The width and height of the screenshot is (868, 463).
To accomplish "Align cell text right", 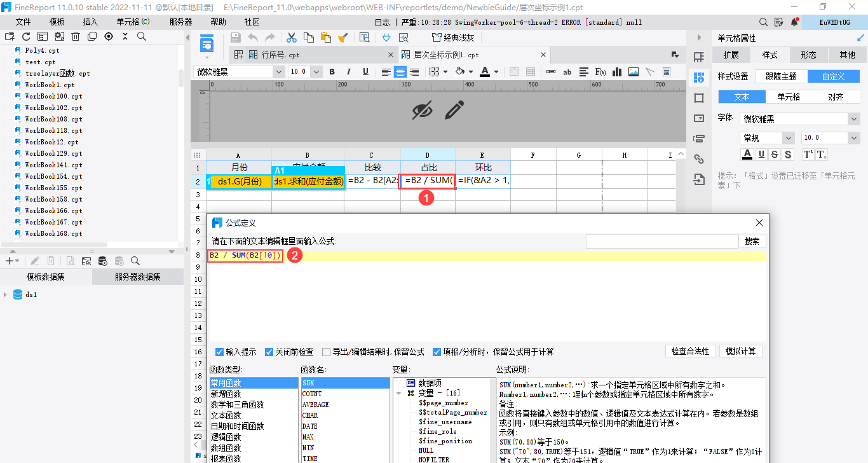I will coord(414,72).
